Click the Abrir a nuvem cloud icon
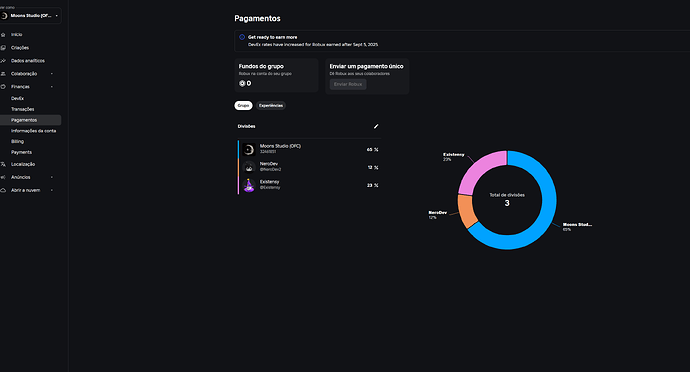The image size is (690, 372). [x=3, y=190]
